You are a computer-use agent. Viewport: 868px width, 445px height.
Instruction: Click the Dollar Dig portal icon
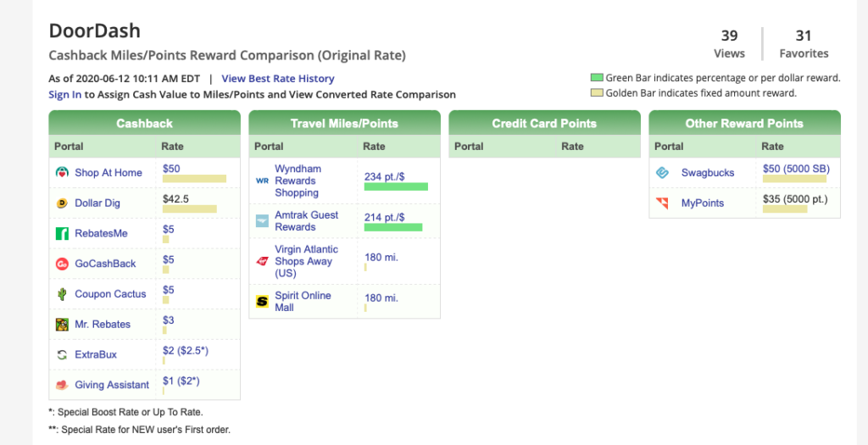[x=62, y=203]
